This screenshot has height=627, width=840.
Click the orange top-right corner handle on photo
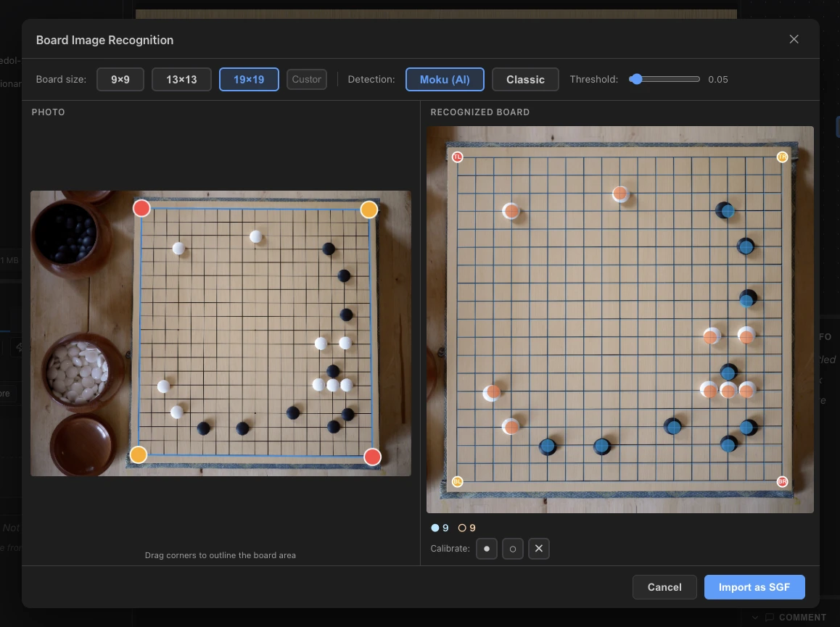[x=369, y=209]
